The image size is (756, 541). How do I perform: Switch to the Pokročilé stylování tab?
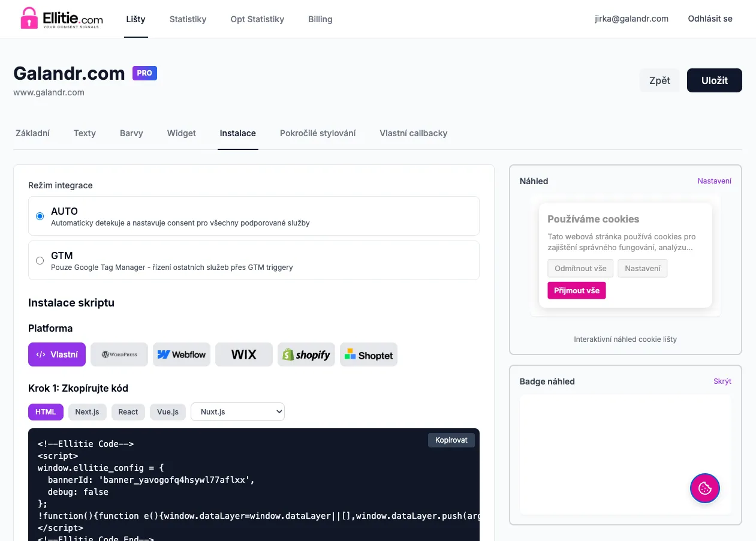[x=318, y=133]
